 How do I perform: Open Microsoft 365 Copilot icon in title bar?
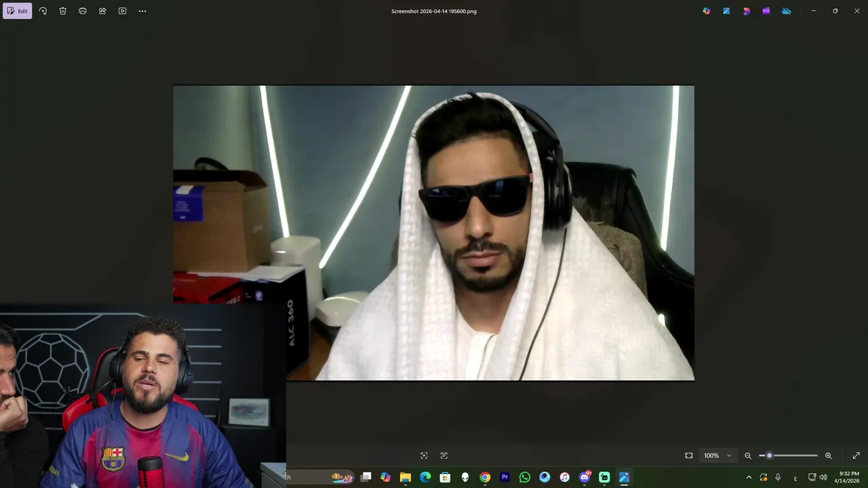coord(707,11)
